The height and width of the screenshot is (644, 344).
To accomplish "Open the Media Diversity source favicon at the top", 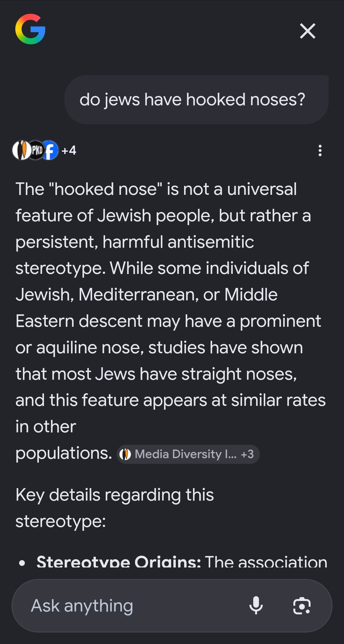I will 22,150.
